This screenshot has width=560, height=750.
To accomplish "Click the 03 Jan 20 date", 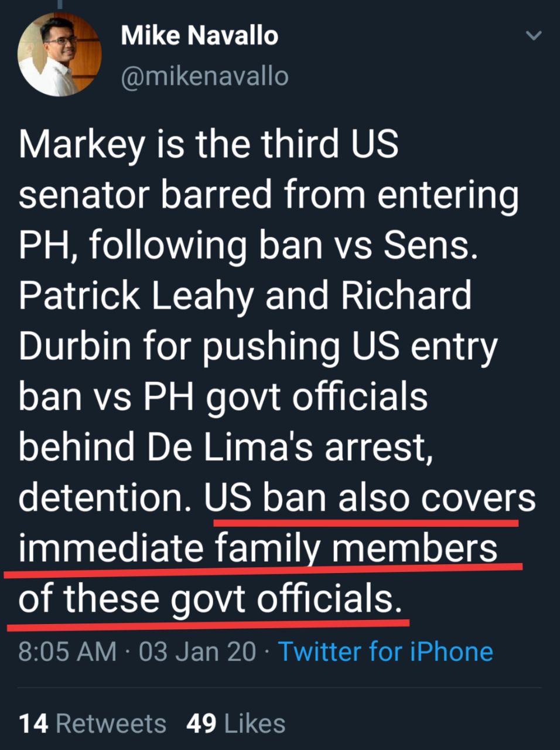I will [197, 652].
